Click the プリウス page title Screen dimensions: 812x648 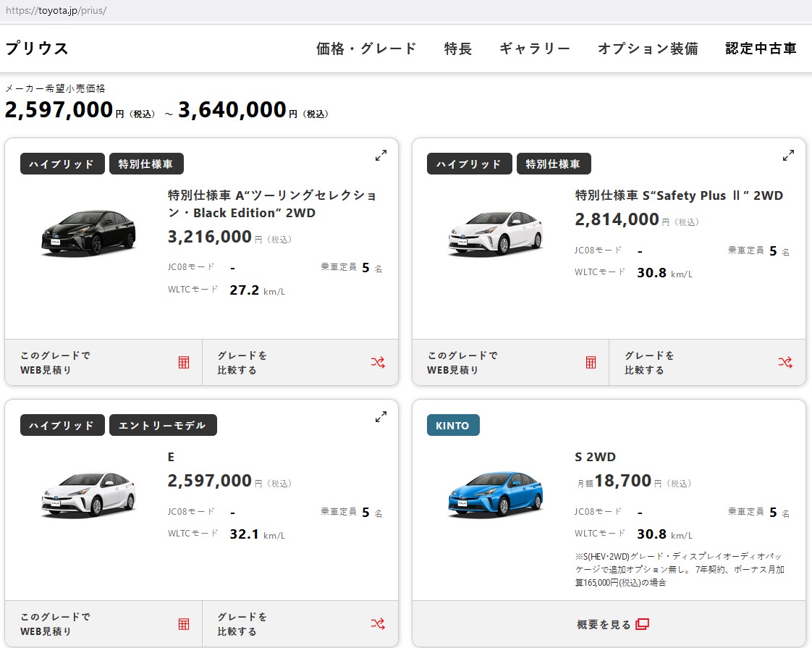[x=37, y=49]
